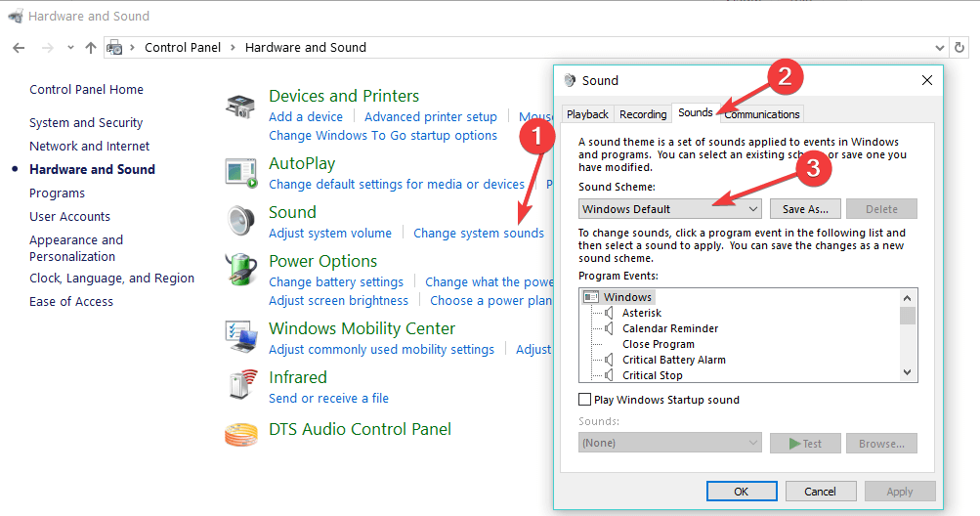Click the DTS Audio Control Panel icon

[x=241, y=435]
